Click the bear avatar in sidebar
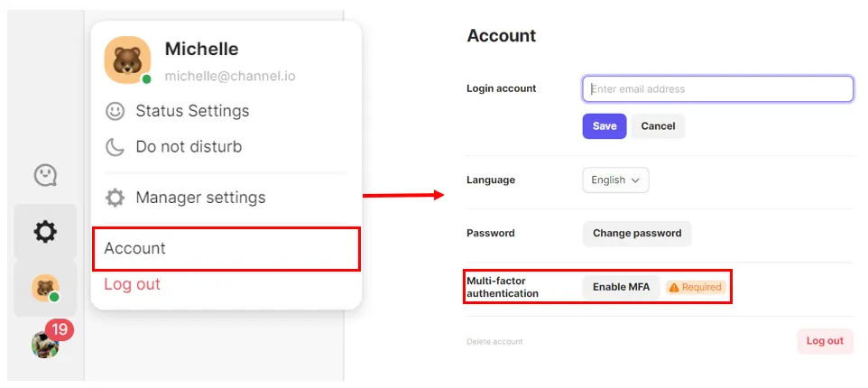 (45, 288)
